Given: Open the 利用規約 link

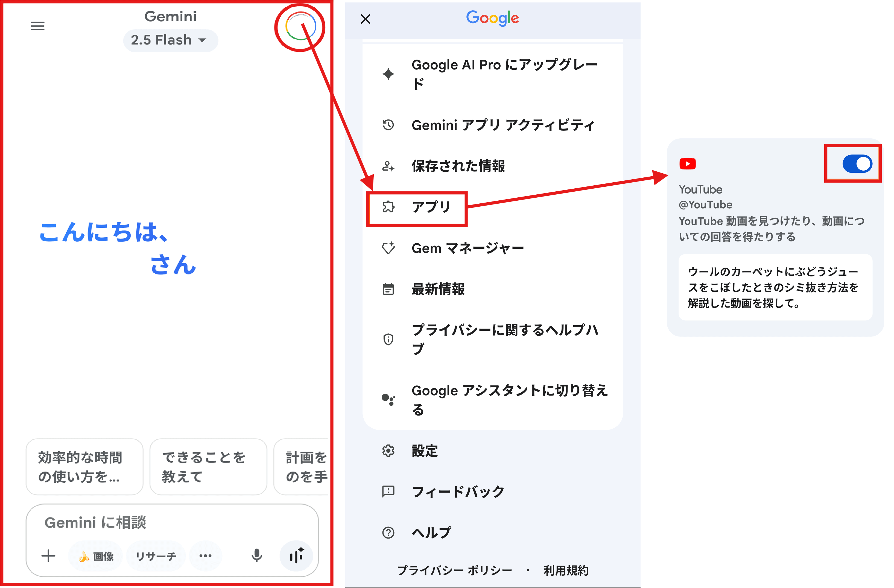Looking at the screenshot, I should pos(566,570).
